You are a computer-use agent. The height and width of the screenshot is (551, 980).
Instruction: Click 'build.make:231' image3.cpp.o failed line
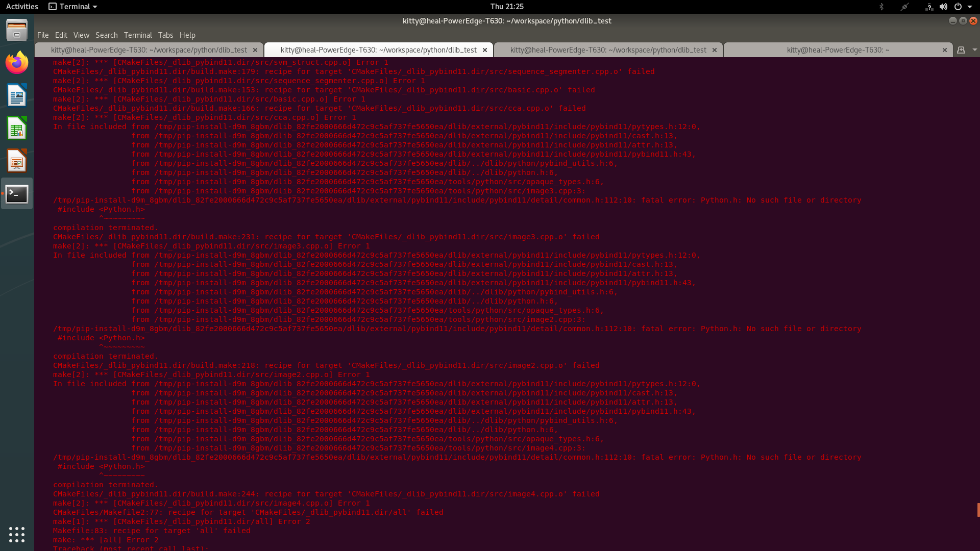point(326,237)
